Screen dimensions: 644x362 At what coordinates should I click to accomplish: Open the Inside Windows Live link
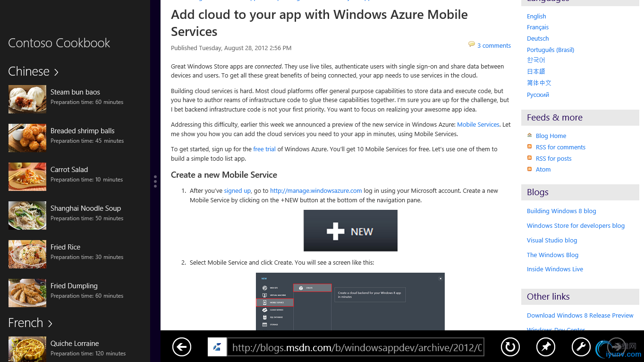pyautogui.click(x=555, y=269)
